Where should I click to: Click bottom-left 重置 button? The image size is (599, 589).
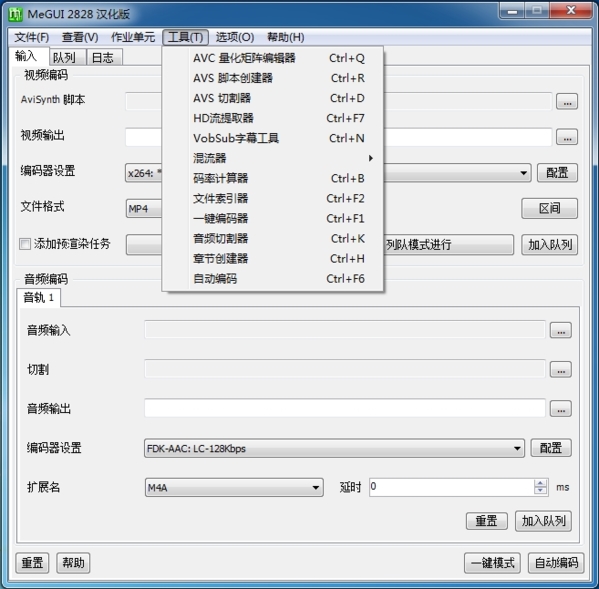(32, 563)
